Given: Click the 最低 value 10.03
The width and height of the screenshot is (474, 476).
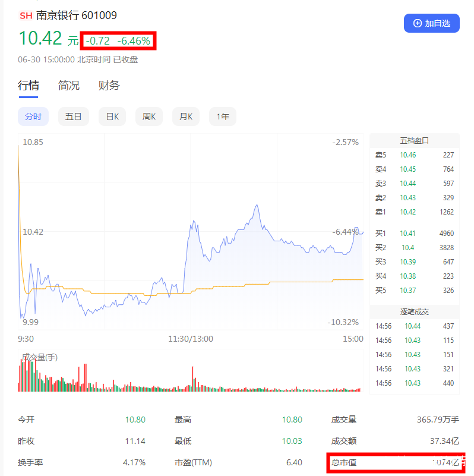Looking at the screenshot, I should 292,441.
